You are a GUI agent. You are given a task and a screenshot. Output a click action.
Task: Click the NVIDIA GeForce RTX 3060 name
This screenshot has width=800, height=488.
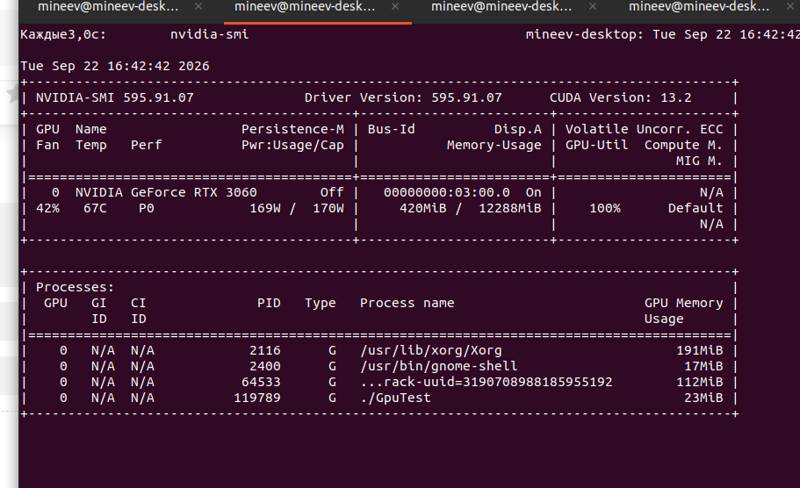click(x=166, y=192)
